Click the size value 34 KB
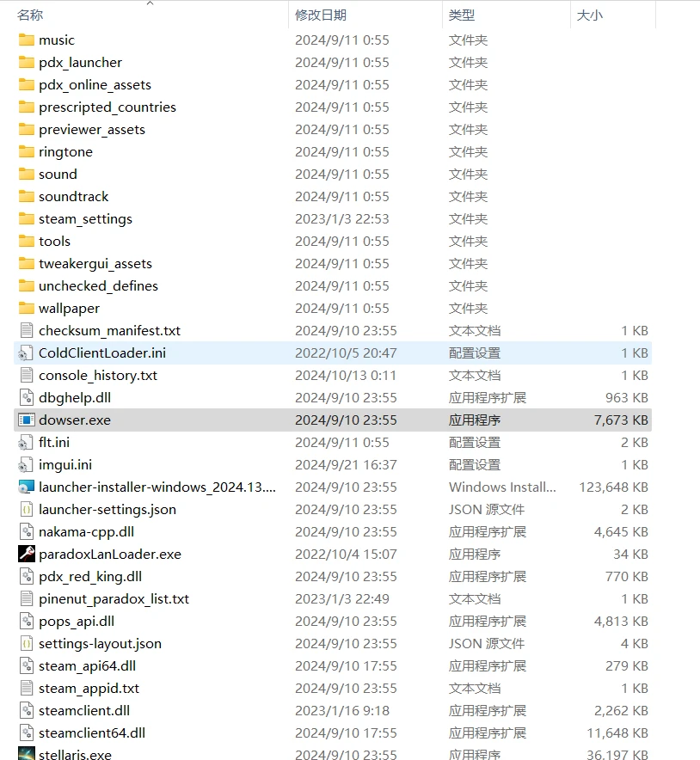This screenshot has width=700, height=760. [630, 554]
